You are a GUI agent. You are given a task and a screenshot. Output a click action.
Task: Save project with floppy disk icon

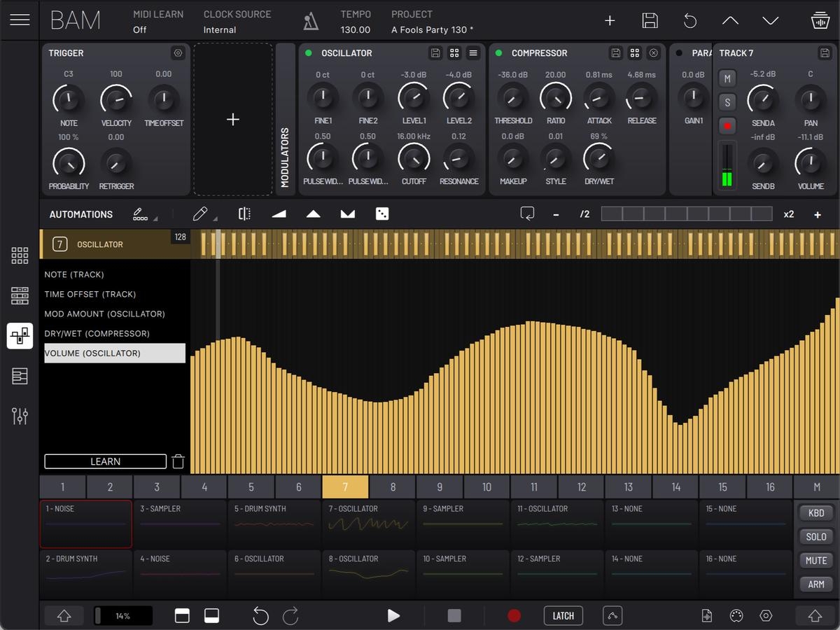pos(650,21)
